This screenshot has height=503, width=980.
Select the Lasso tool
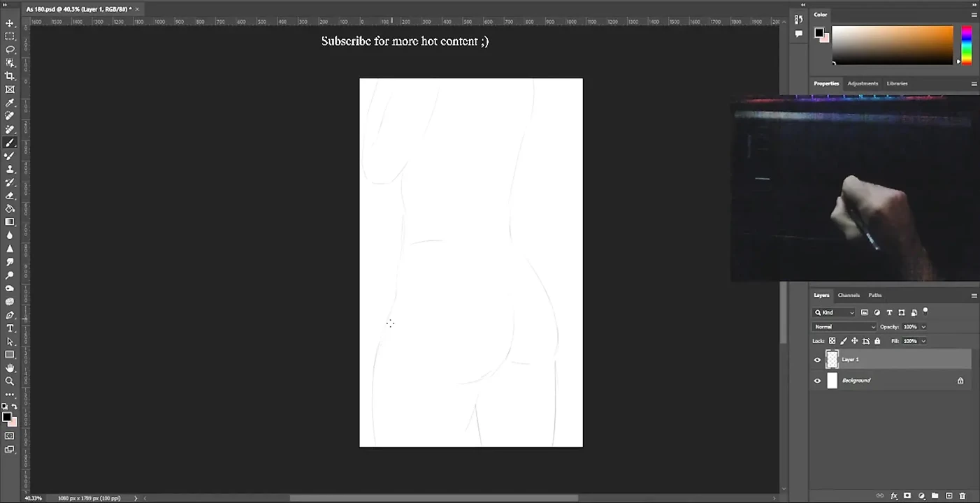[10, 50]
